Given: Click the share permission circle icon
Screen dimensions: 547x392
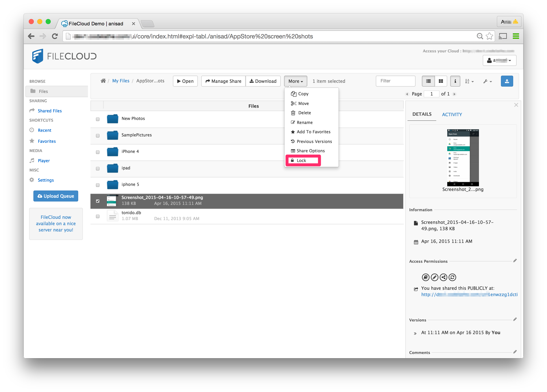Looking at the screenshot, I should pyautogui.click(x=443, y=277).
